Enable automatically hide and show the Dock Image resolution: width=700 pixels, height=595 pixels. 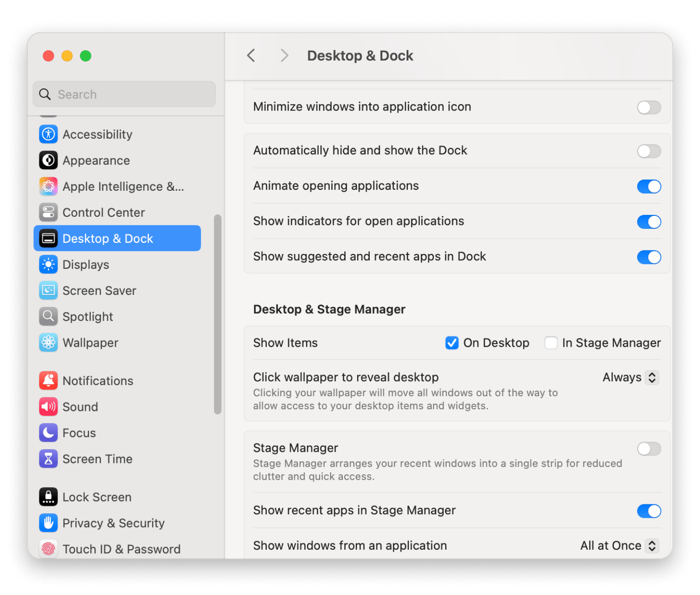(x=648, y=151)
